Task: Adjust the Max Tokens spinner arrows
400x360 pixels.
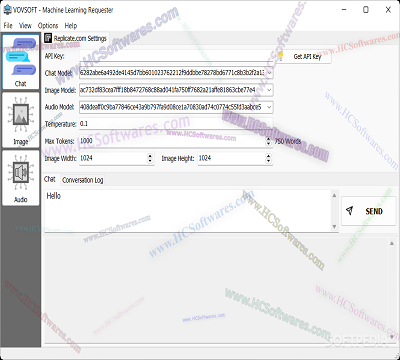Action: tap(268, 141)
